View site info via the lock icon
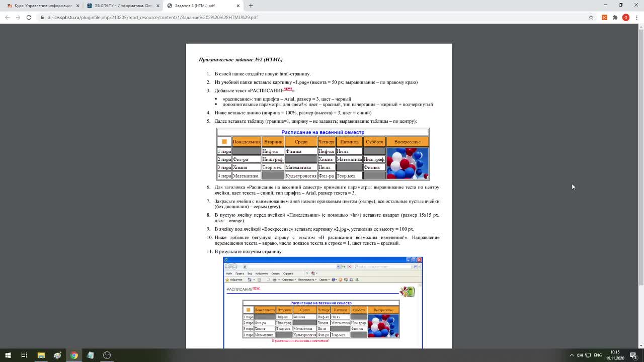This screenshot has width=644, height=362. tap(43, 17)
